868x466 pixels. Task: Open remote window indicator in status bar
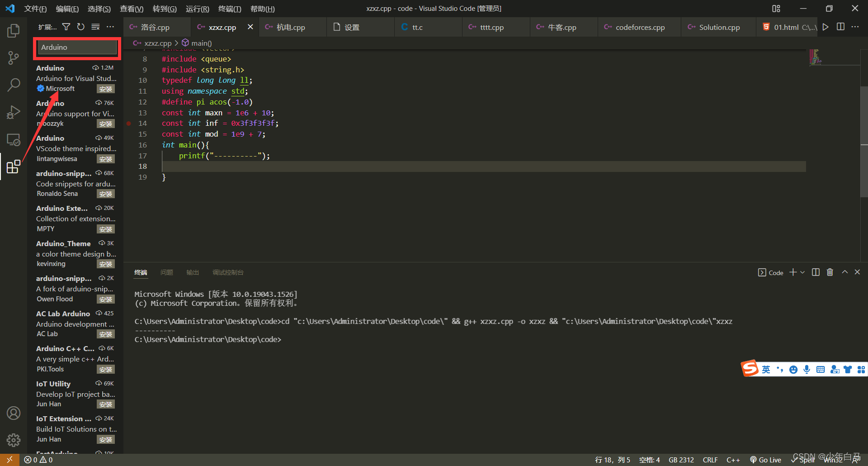pos(9,460)
